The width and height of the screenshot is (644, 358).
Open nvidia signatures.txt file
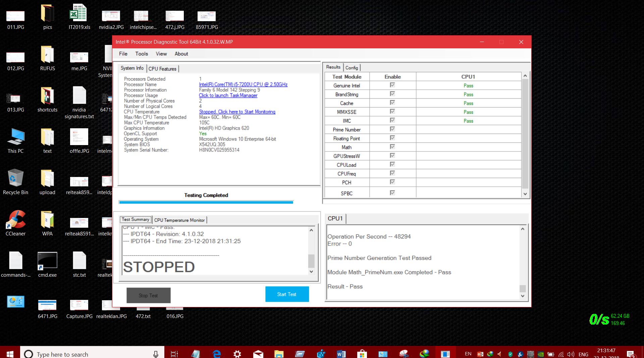click(x=79, y=102)
